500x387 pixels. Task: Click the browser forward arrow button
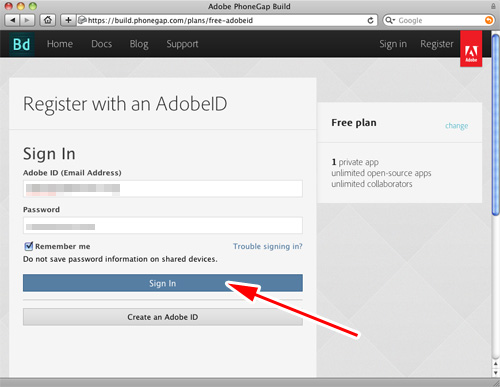point(27,20)
